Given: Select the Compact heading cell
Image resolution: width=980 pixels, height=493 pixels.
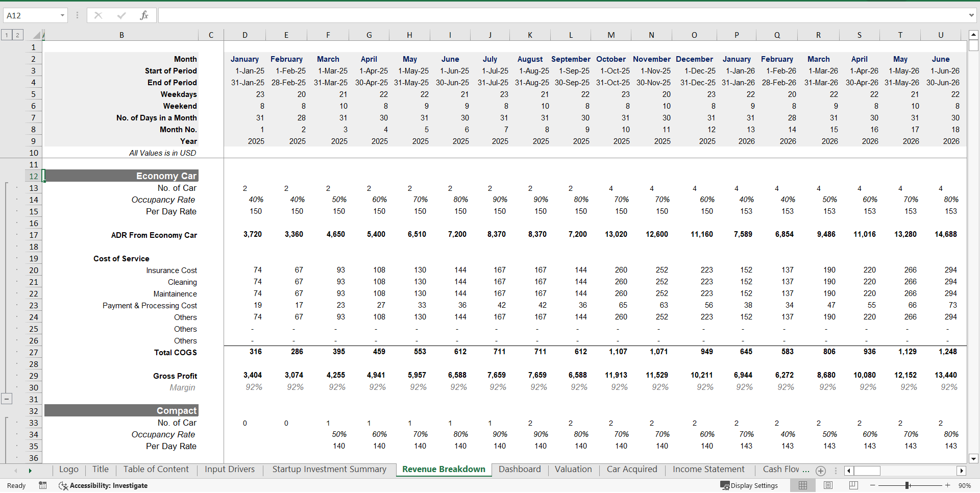Looking at the screenshot, I should tap(121, 411).
